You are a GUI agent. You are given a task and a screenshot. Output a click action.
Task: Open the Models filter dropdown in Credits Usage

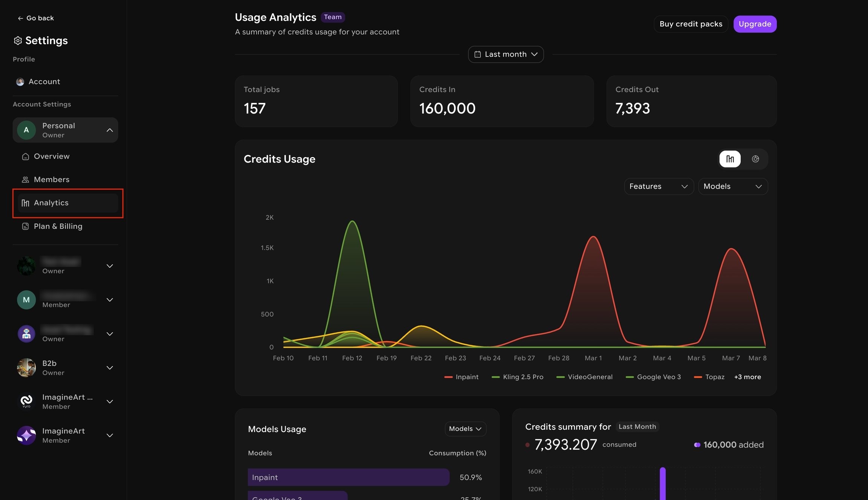(733, 187)
